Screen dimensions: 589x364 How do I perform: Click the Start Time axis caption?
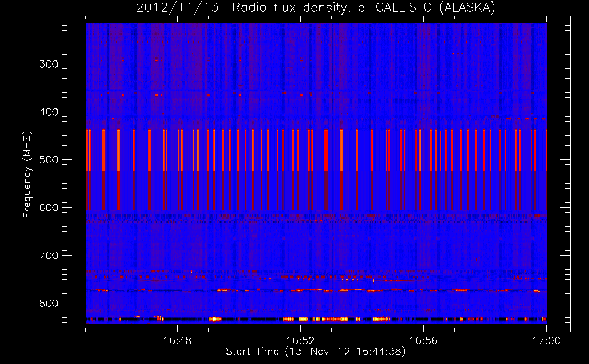click(x=316, y=352)
